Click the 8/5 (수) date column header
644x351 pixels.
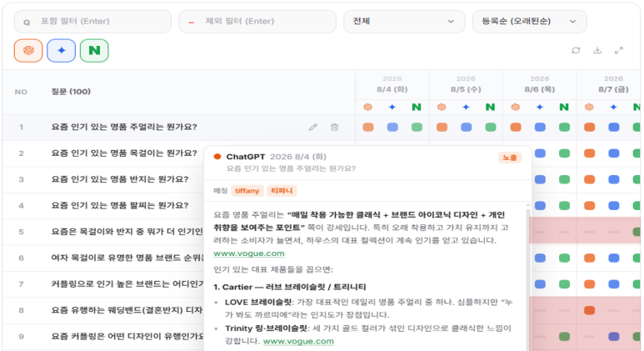click(466, 85)
